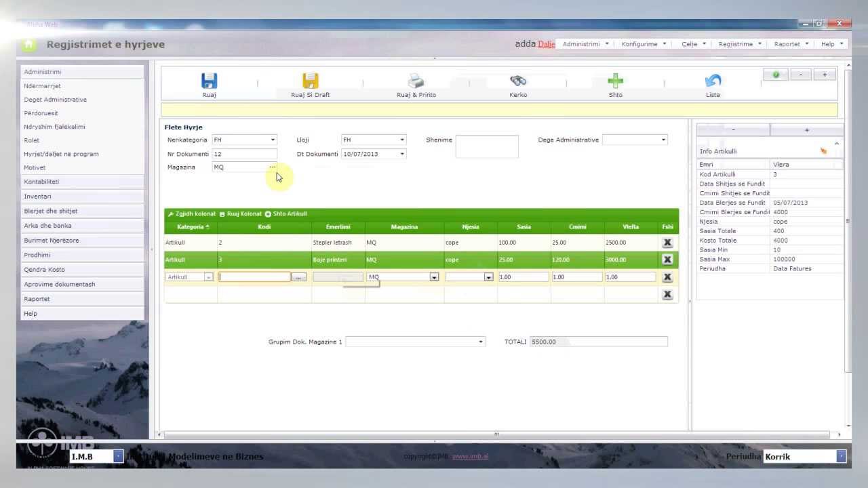The height and width of the screenshot is (488, 868).
Task: Delete the Boje printeri row
Action: pos(667,260)
